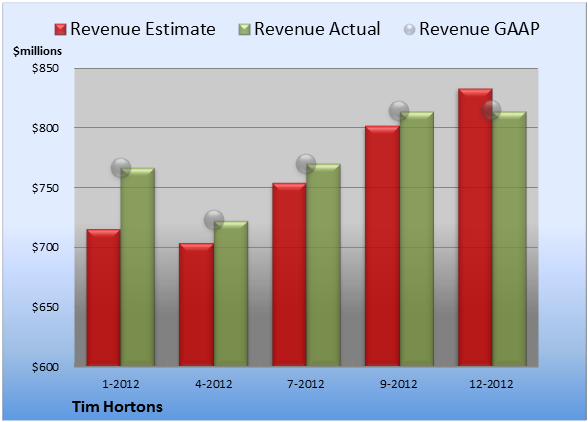Click the '1-2012' x-axis label
Image resolution: width=588 pixels, height=422 pixels.
(121, 384)
